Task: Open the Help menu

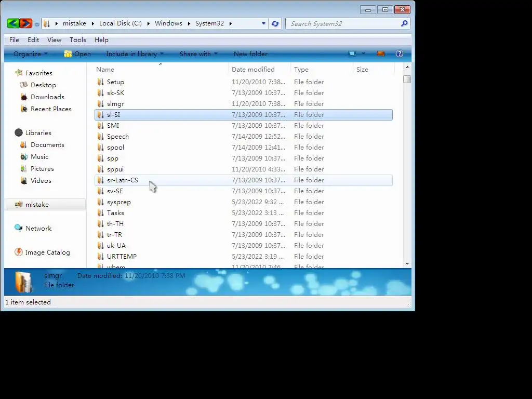Action: point(101,39)
